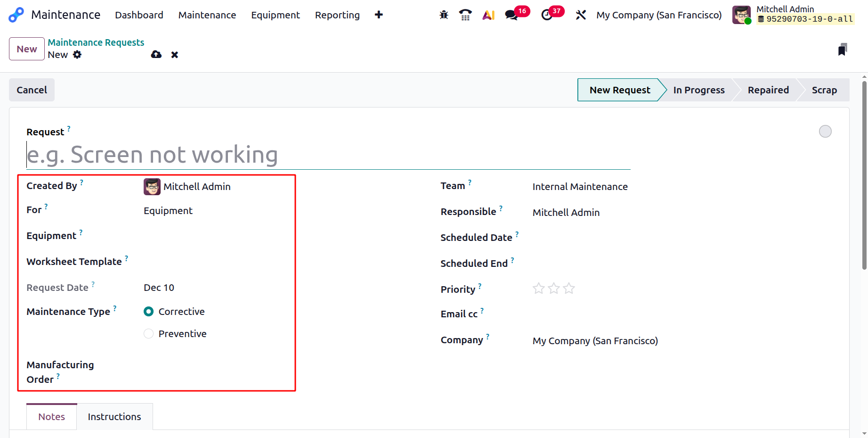Toggle the kanban state circle
Viewport: 868px width, 438px height.
(825, 132)
